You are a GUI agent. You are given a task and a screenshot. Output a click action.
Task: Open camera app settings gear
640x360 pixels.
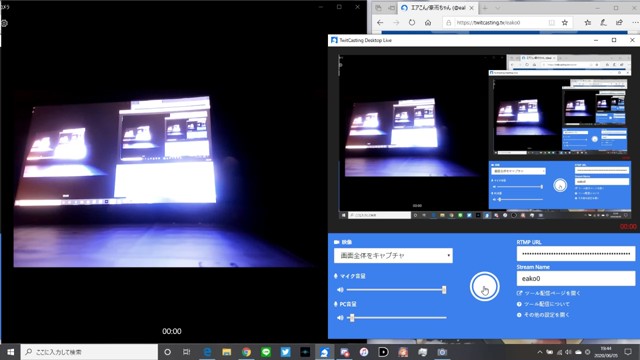[x=4, y=23]
